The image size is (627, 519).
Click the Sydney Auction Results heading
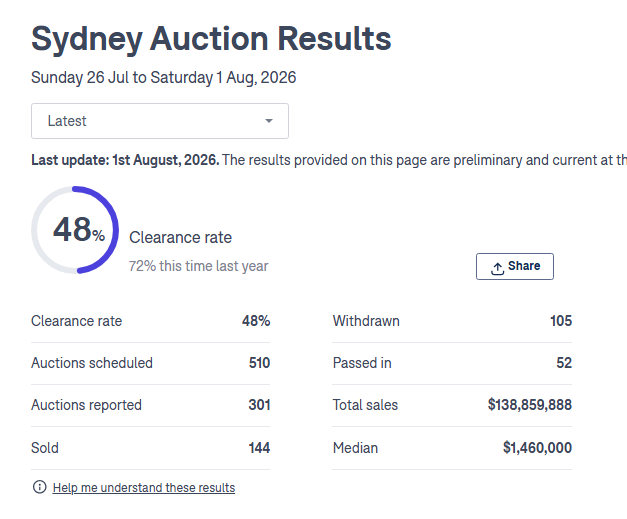click(x=211, y=39)
